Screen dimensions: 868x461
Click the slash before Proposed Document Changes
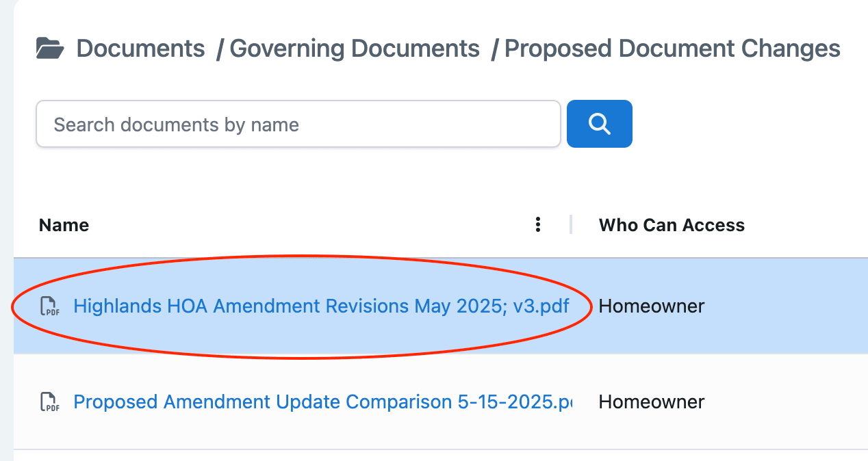click(494, 49)
